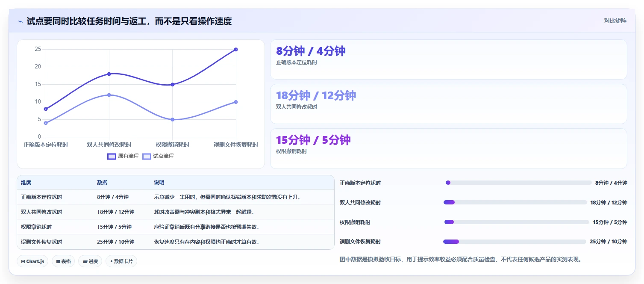Click the description starting 应验证撤销后既有分享链接
644x284 pixels.
pos(207,227)
